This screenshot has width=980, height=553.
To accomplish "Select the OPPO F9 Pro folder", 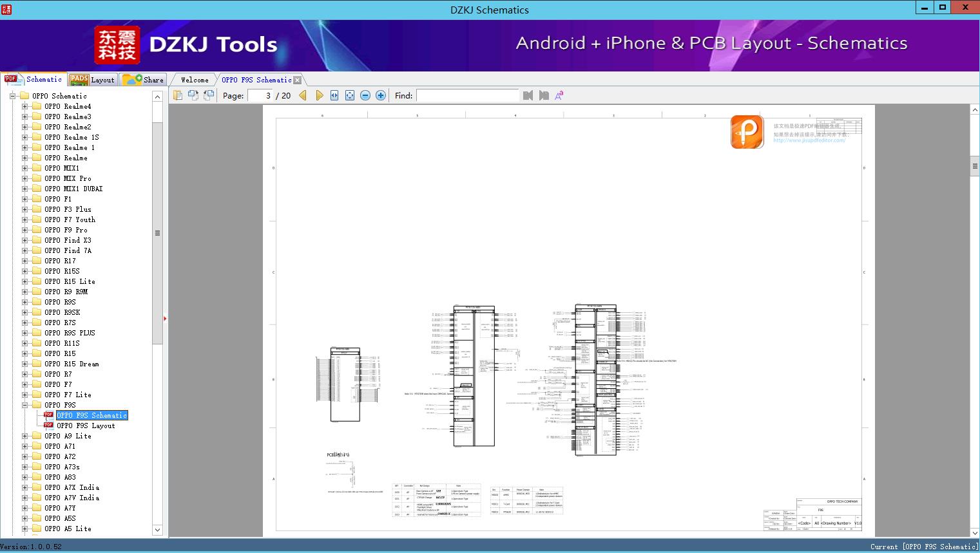I will pos(66,230).
